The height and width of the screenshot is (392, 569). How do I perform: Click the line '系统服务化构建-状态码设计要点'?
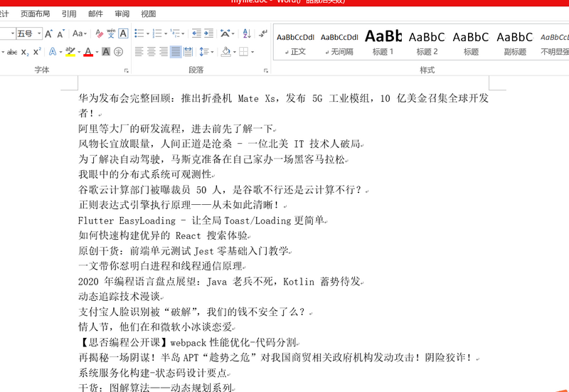pos(153,373)
